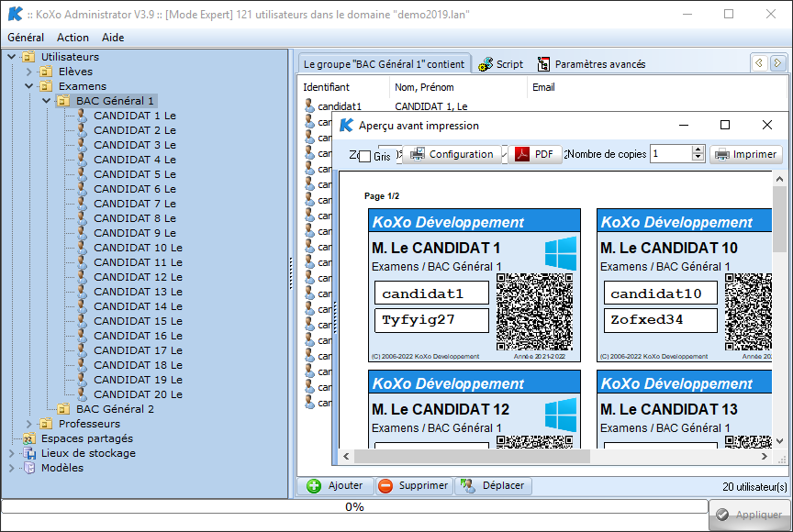The width and height of the screenshot is (793, 532).
Task: Click the Utilisateurs folder icon
Action: 28,57
